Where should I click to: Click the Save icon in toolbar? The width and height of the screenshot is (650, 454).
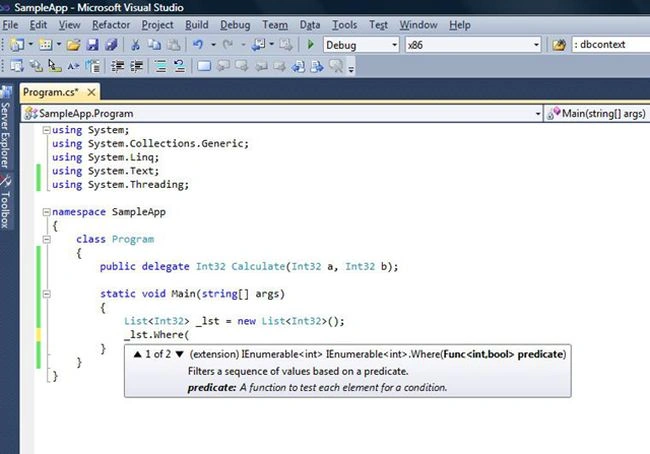[92, 44]
